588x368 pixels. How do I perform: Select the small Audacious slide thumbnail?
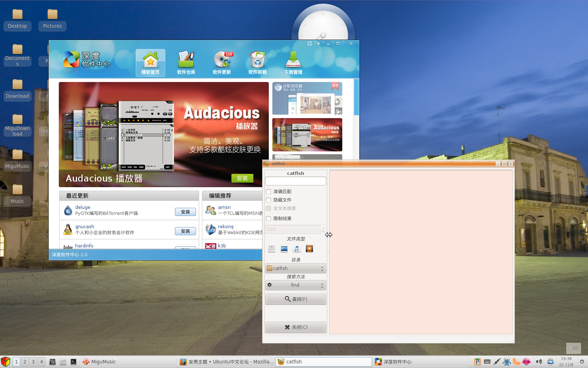[x=307, y=135]
